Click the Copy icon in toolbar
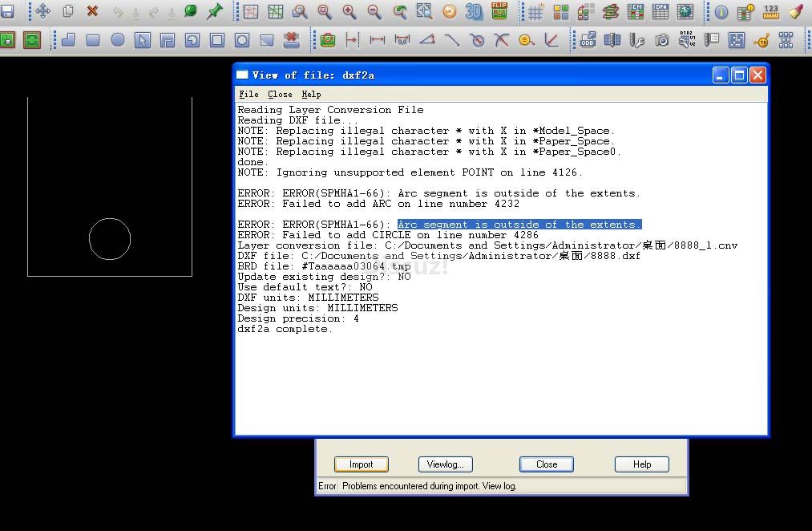 [68, 11]
